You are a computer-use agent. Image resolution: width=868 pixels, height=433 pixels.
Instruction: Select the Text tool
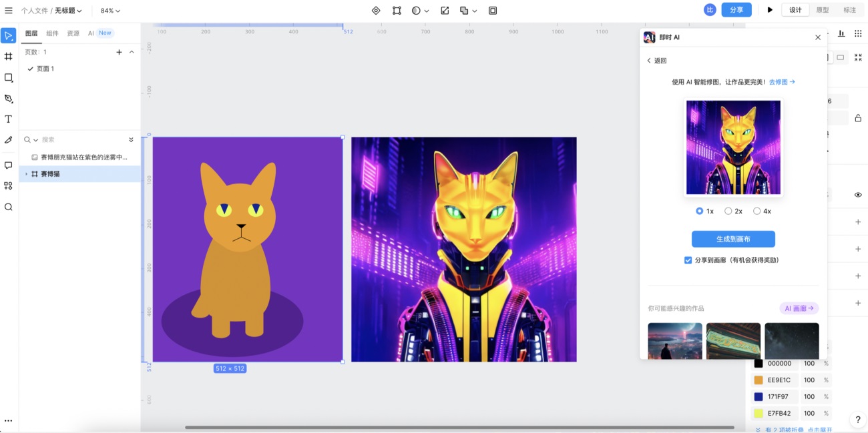(9, 119)
